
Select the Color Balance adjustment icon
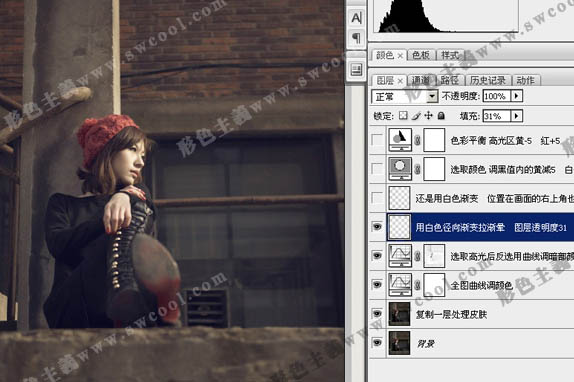pyautogui.click(x=400, y=140)
